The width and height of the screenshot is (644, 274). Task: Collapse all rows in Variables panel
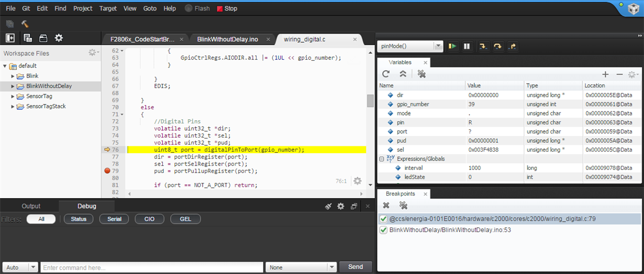(x=403, y=74)
